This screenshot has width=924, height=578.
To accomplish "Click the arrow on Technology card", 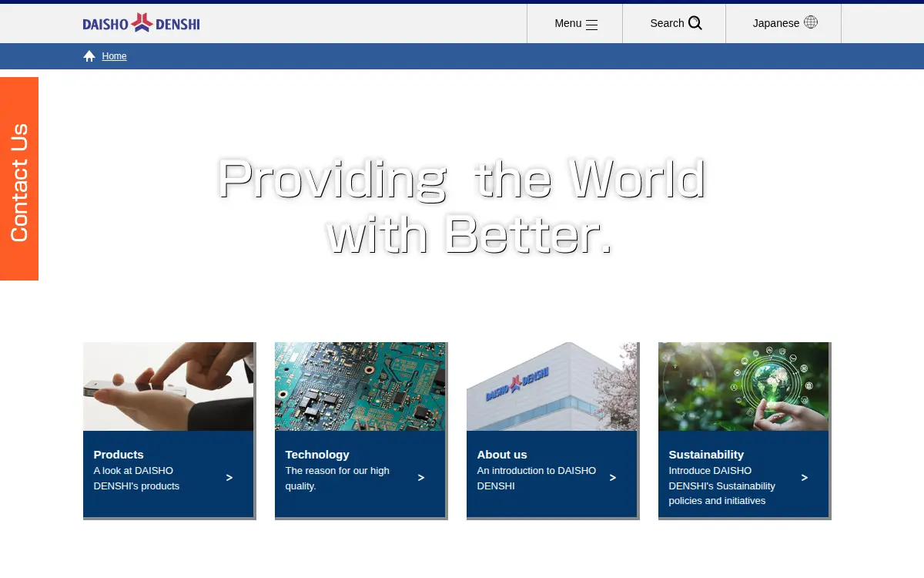I will tap(421, 478).
